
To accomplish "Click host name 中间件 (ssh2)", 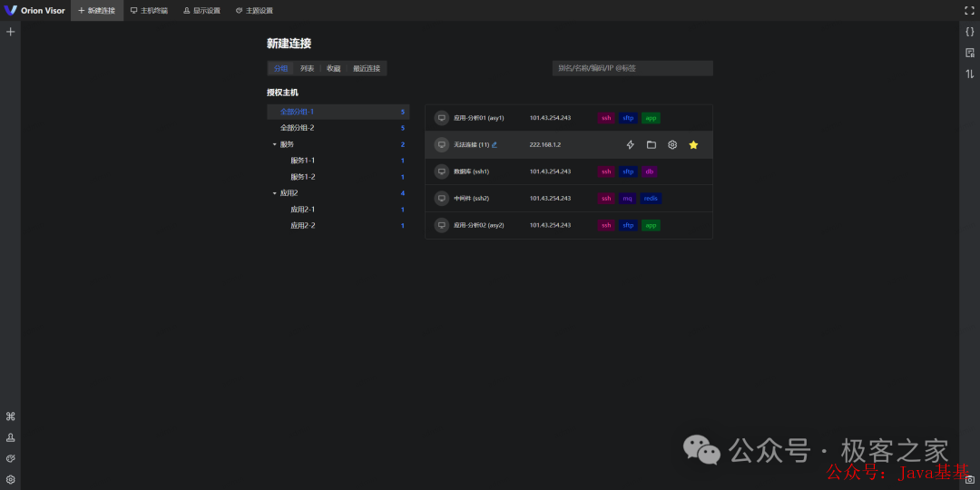I will [471, 198].
